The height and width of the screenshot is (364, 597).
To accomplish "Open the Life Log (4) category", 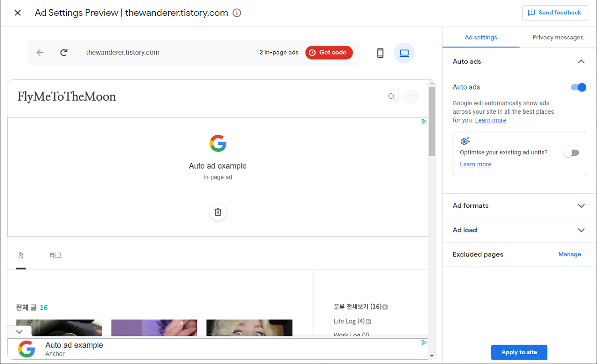I will pos(349,321).
